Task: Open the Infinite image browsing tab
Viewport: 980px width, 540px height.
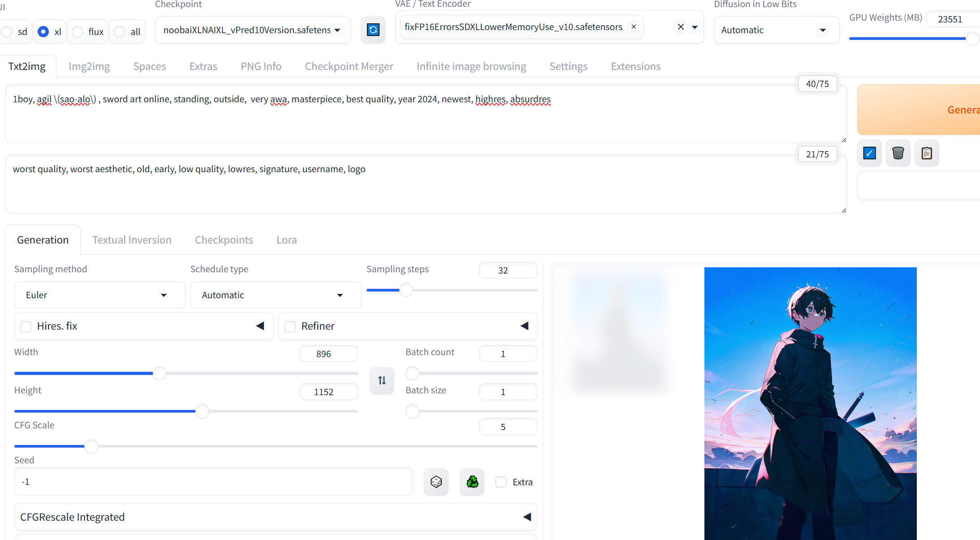Action: [471, 66]
